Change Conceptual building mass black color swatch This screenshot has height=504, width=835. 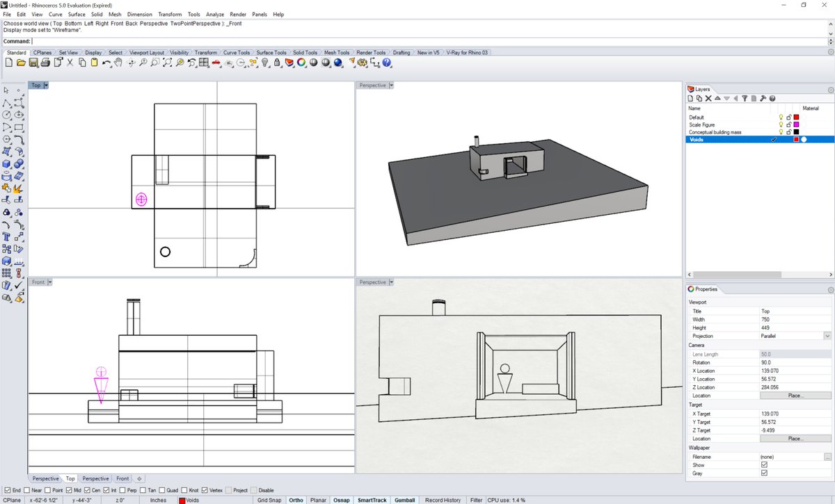click(796, 132)
